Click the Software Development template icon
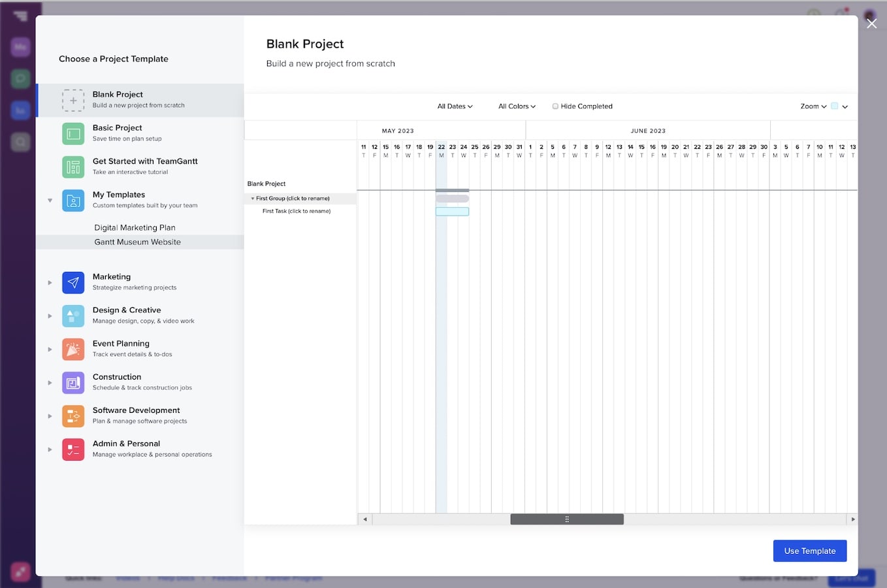This screenshot has height=588, width=887. (73, 416)
